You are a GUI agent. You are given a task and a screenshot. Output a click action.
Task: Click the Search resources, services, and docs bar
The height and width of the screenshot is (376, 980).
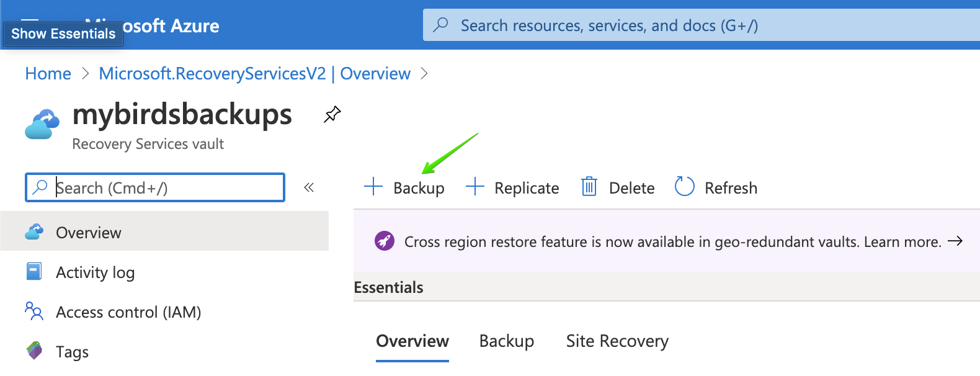[701, 25]
